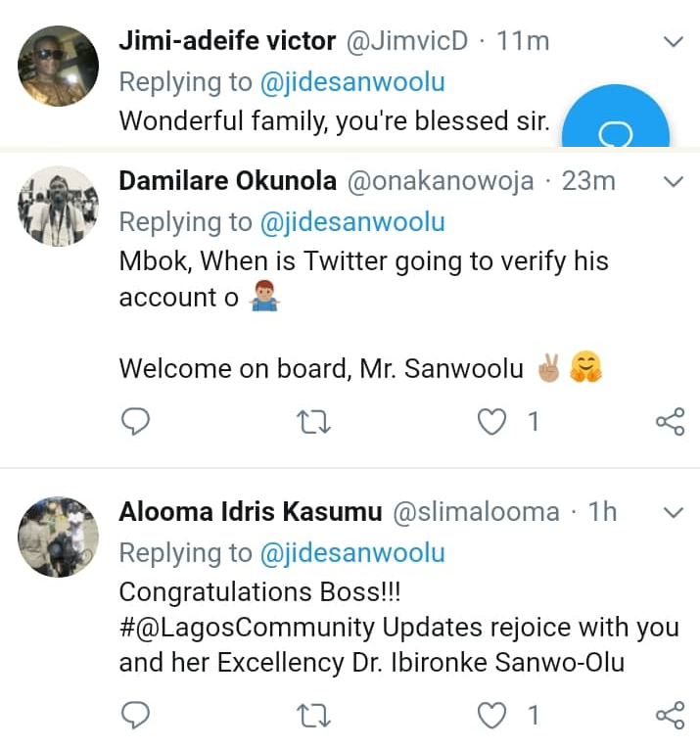The height and width of the screenshot is (749, 700).
Task: Share Alooma Idris Kasumu's tweet
Action: pos(670,716)
